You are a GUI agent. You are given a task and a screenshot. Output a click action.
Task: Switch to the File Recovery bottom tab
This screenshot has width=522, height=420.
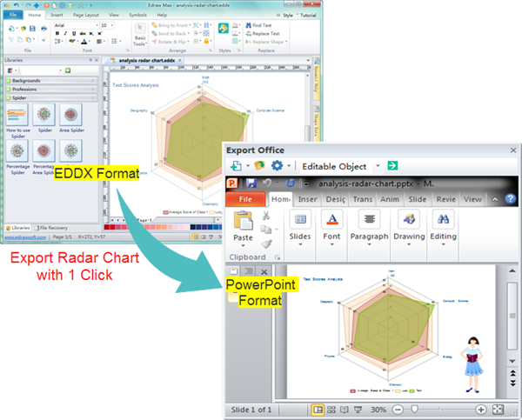(x=51, y=228)
